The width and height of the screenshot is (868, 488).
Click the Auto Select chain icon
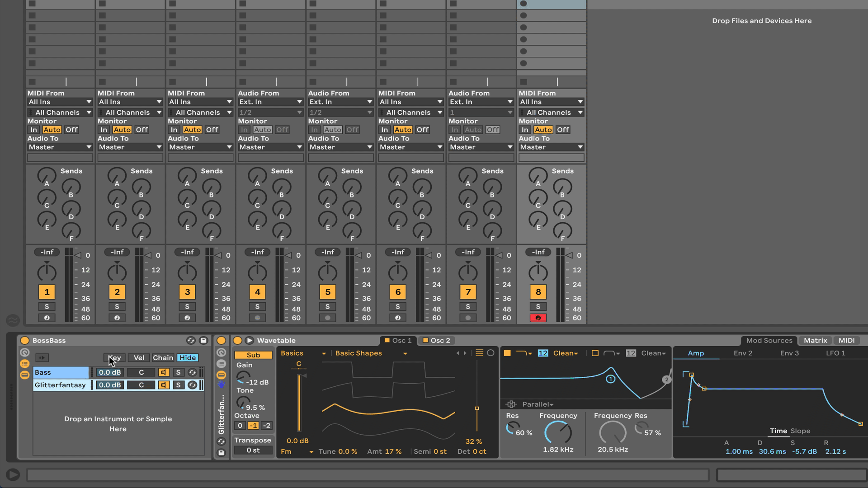point(42,357)
